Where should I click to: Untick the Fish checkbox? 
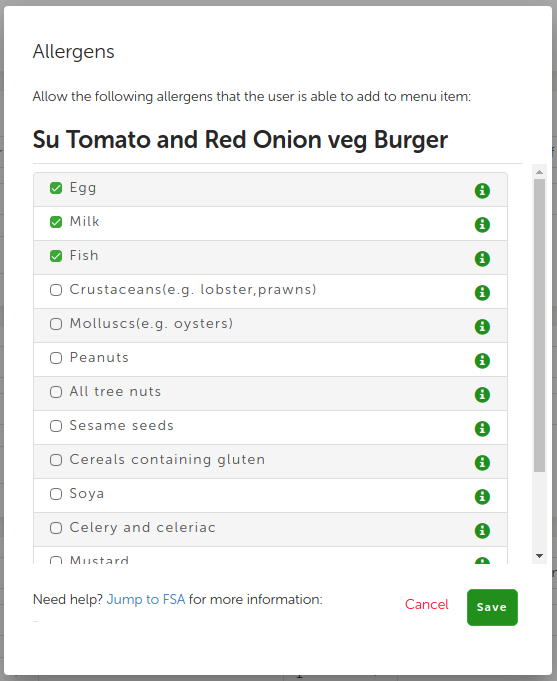pos(56,256)
